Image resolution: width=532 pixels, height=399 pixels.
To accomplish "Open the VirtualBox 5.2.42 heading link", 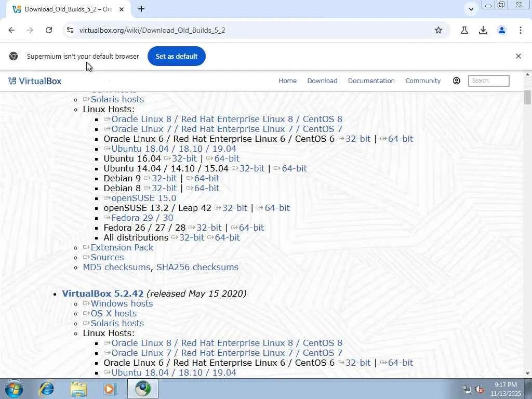I will click(x=103, y=294).
